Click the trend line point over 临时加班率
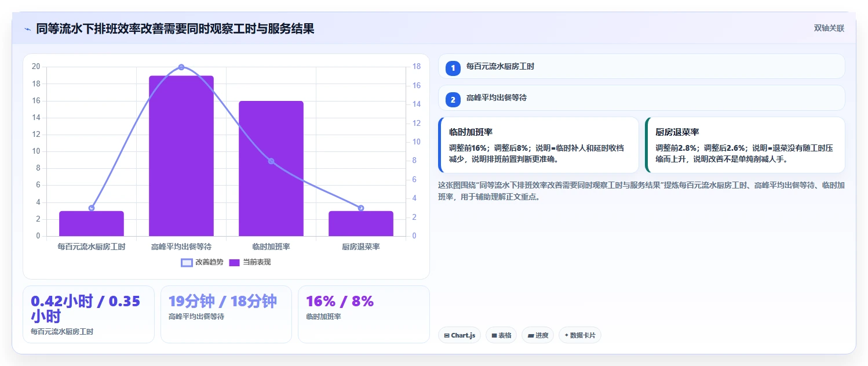 click(x=271, y=161)
